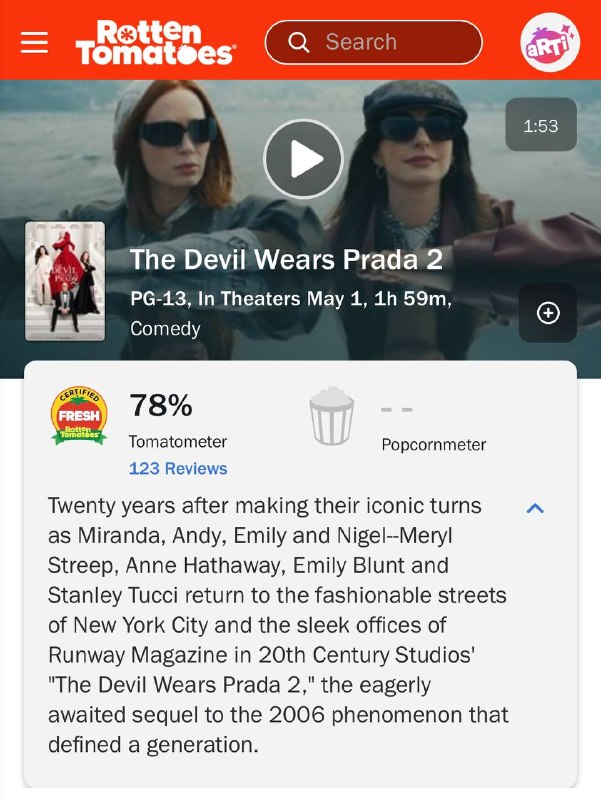
Task: Open the movie poster thumbnail
Action: coord(65,281)
